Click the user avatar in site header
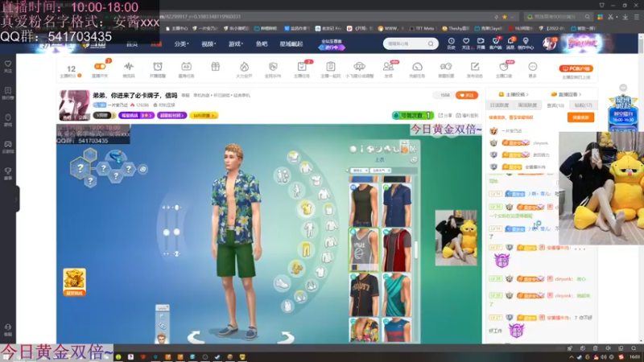The width and height of the screenshot is (644, 362). point(549,43)
